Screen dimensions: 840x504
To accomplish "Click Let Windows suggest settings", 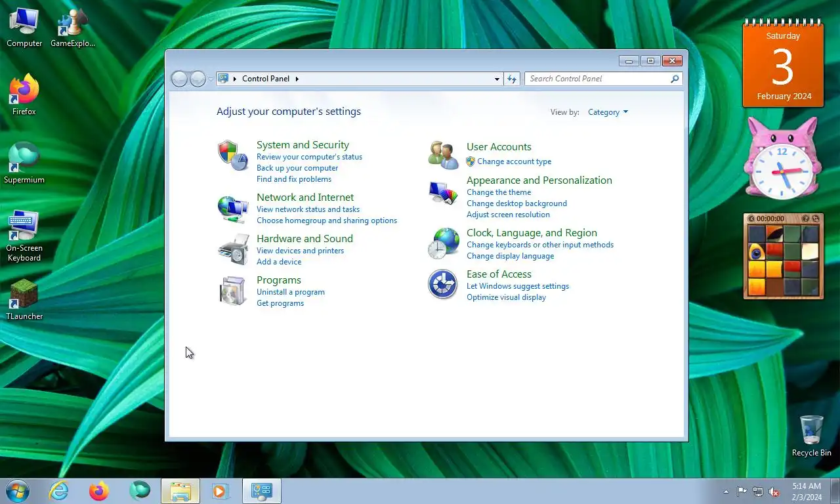I will 518,286.
